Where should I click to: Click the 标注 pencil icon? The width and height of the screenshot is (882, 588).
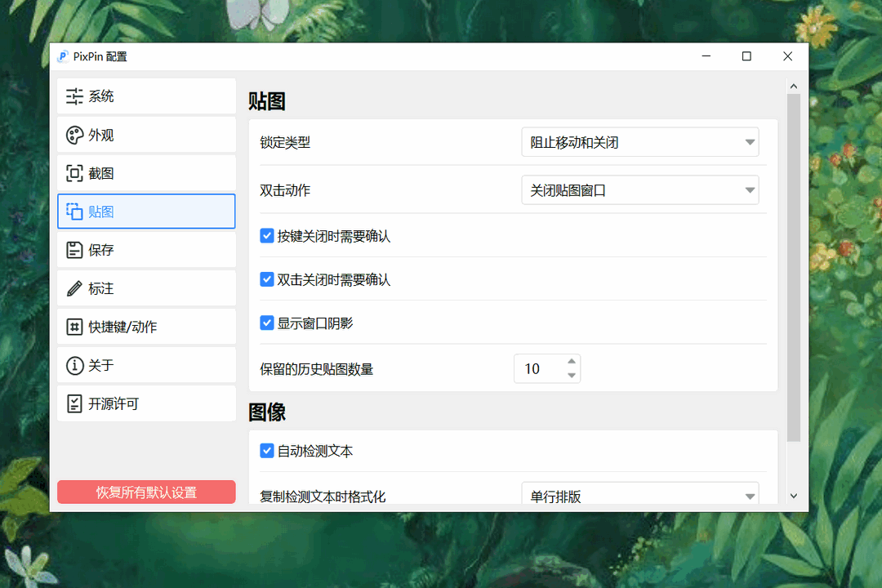pyautogui.click(x=74, y=288)
